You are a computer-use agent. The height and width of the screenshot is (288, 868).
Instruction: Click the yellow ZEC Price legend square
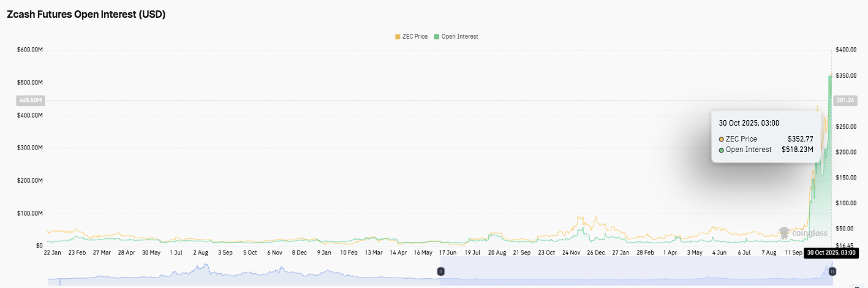pyautogui.click(x=398, y=37)
